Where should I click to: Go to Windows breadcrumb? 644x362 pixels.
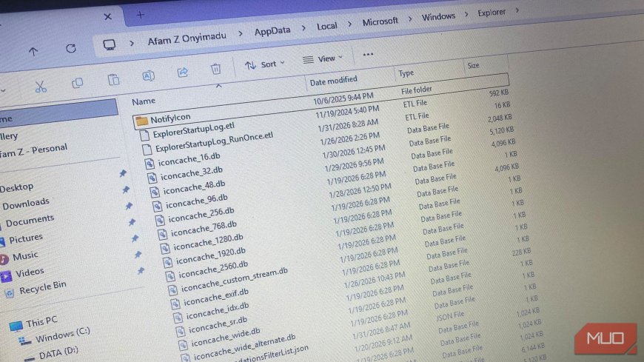438,17
